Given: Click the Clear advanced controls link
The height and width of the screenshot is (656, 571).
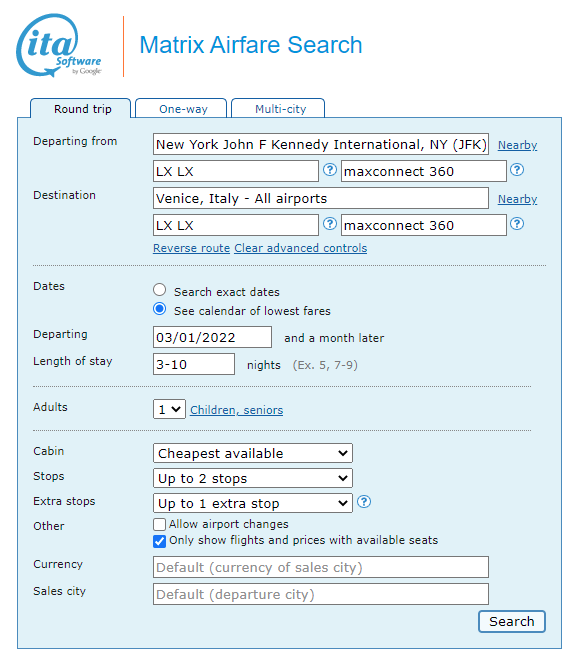Looking at the screenshot, I should tap(300, 248).
